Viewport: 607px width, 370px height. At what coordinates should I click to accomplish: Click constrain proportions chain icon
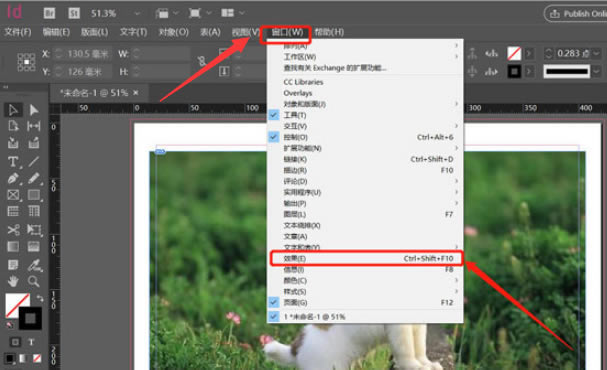coord(201,61)
